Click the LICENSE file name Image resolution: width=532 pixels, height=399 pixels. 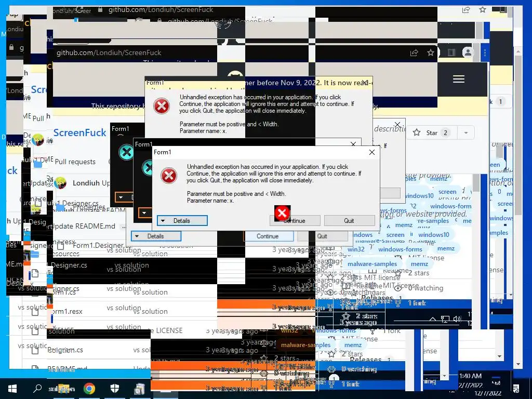coord(169,330)
